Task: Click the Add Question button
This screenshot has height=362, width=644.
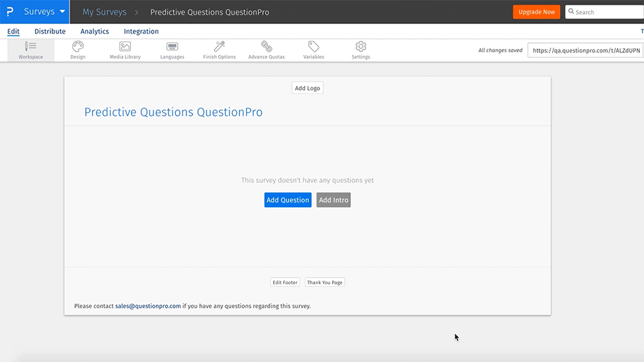Action: pos(288,200)
